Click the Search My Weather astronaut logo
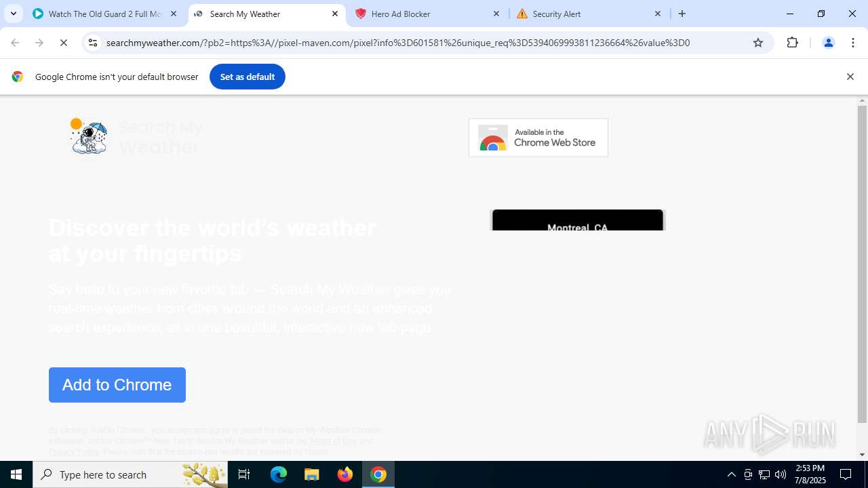 [89, 136]
